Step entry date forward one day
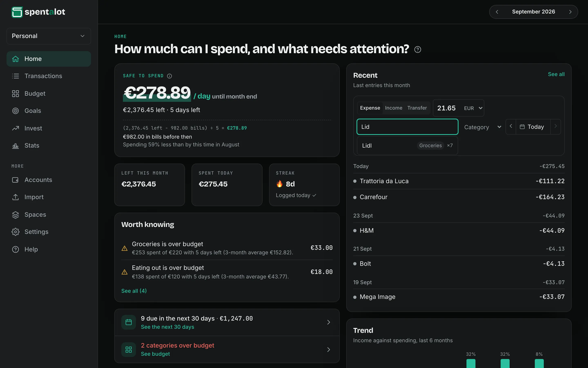Screen dimensions: 588x368 coord(556,126)
